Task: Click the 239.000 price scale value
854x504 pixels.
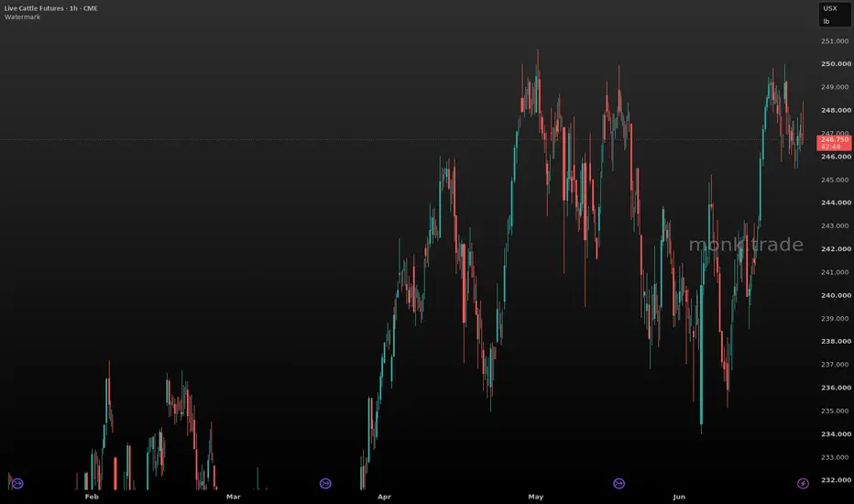Action: click(835, 318)
